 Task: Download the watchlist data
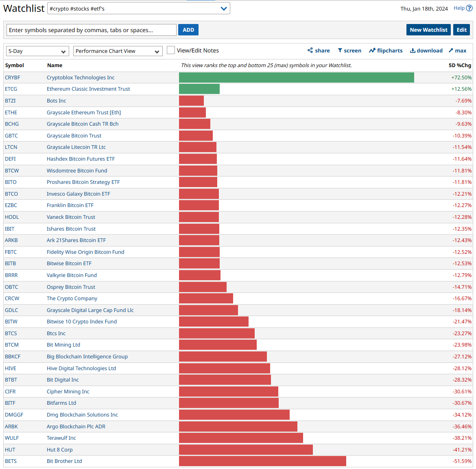coord(426,51)
